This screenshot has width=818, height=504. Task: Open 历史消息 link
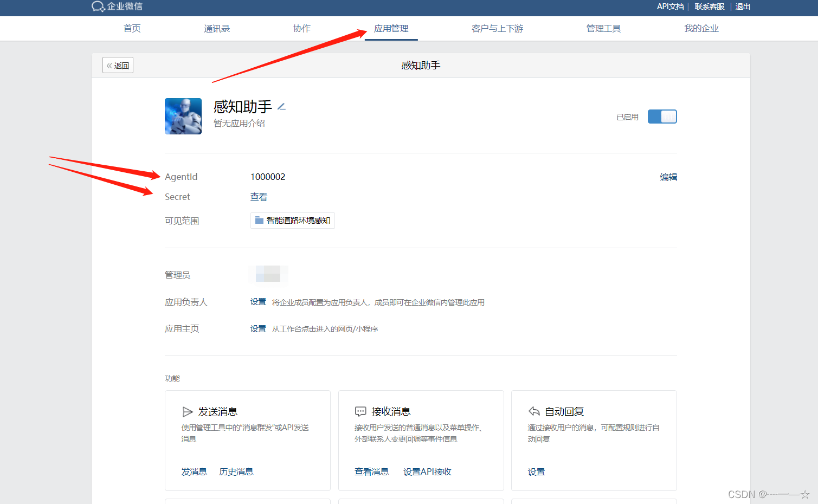(x=236, y=472)
